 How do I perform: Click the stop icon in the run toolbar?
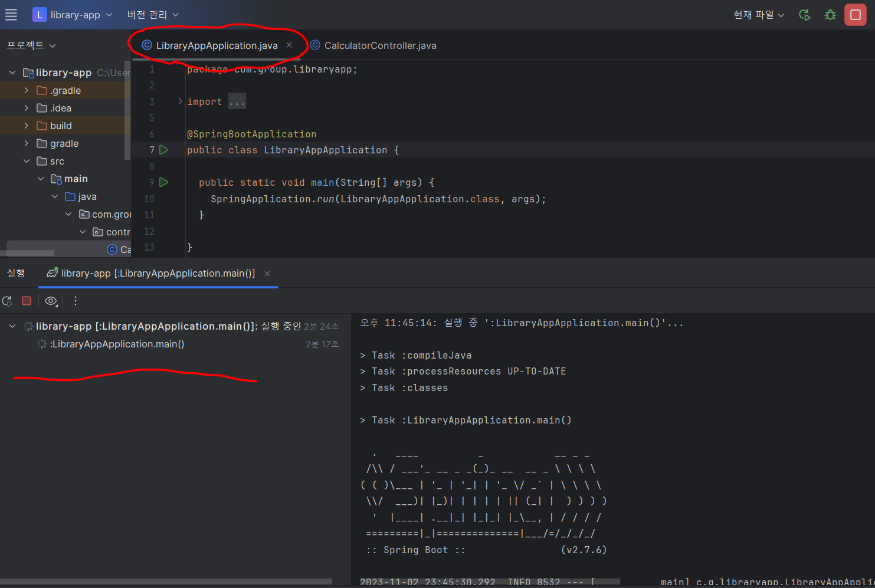click(27, 301)
